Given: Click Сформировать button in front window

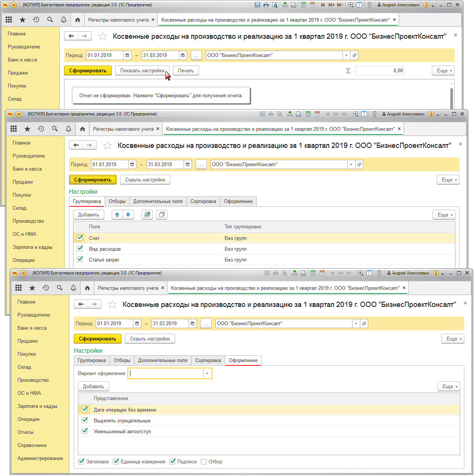Looking at the screenshot, I should click(98, 339).
